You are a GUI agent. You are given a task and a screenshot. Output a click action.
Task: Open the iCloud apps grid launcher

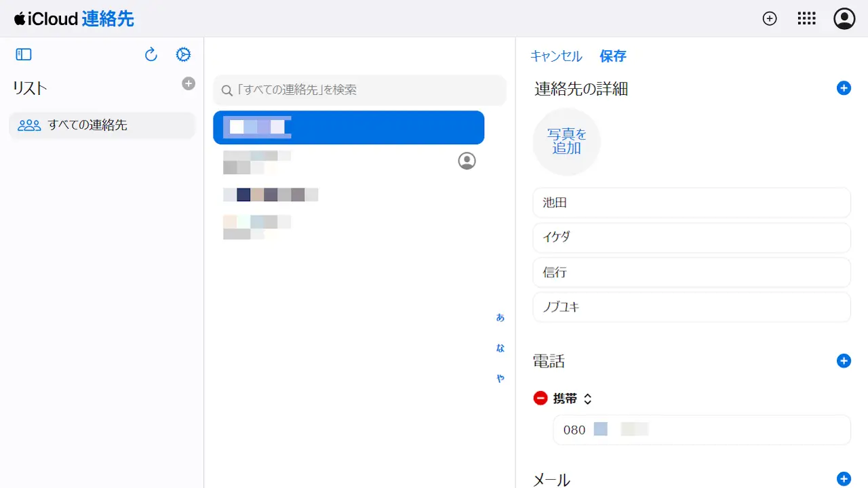tap(806, 19)
